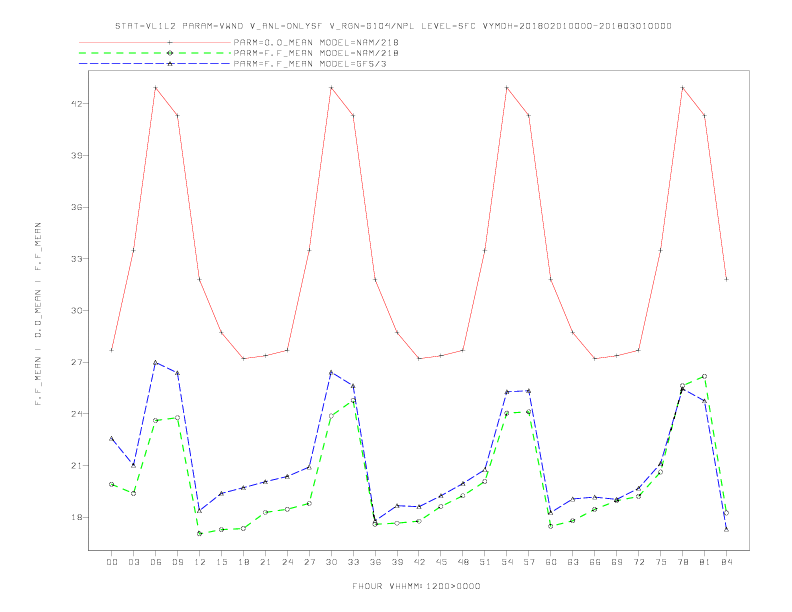
Task: Click the red line low point at hour 42
Action: pyautogui.click(x=419, y=359)
